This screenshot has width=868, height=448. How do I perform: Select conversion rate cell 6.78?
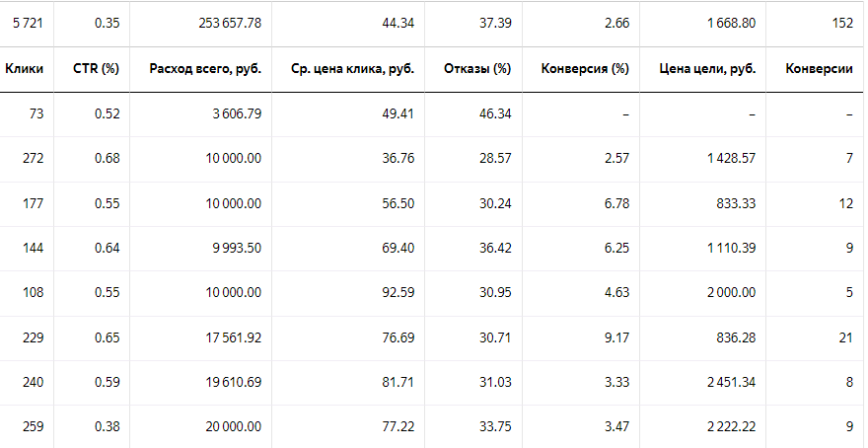pos(617,203)
